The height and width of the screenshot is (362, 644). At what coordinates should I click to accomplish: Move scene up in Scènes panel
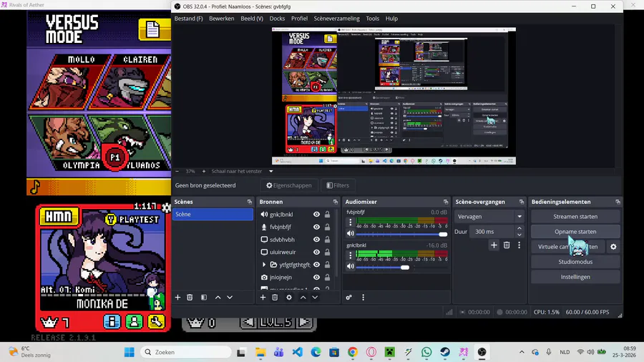[218, 297]
